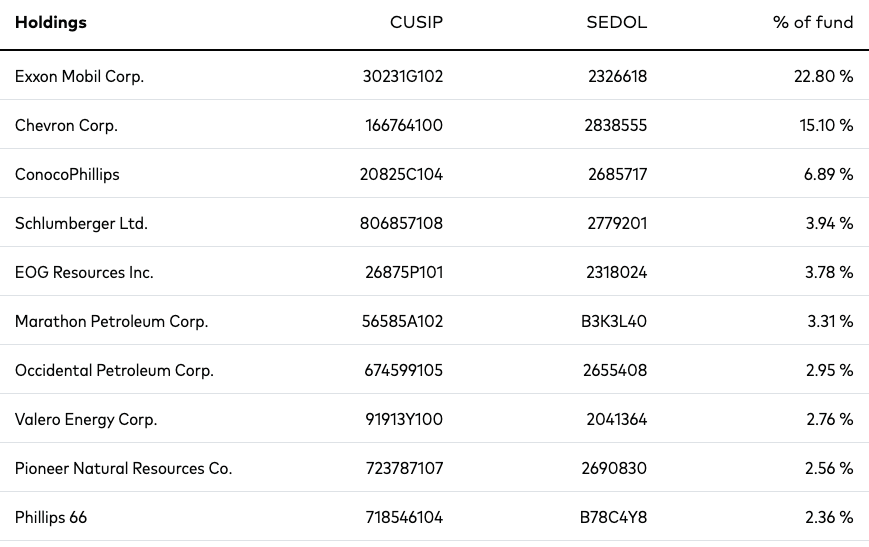Click Marathon Petroleum SEDOL B3K3L40
Screen dimensions: 869x547
pos(614,321)
